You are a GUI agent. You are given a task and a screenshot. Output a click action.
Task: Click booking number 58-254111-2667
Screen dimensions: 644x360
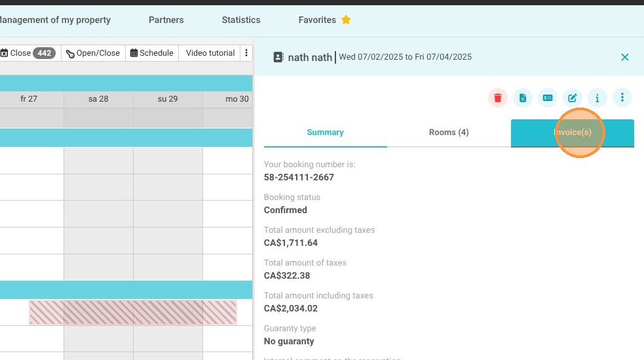pyautogui.click(x=299, y=177)
